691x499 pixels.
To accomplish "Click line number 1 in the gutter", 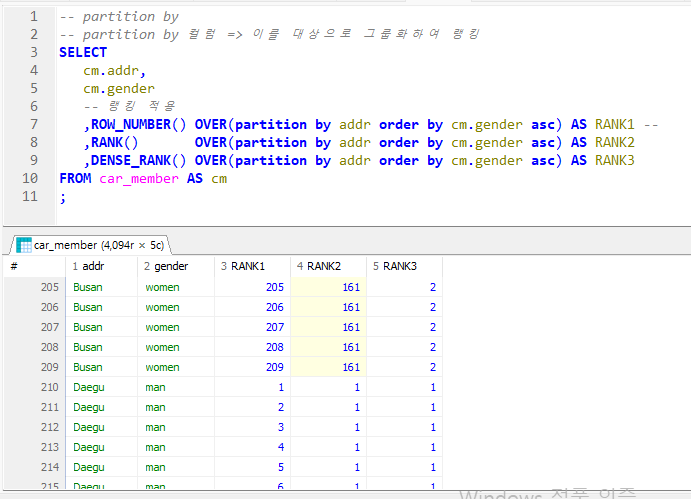I will 34,17.
